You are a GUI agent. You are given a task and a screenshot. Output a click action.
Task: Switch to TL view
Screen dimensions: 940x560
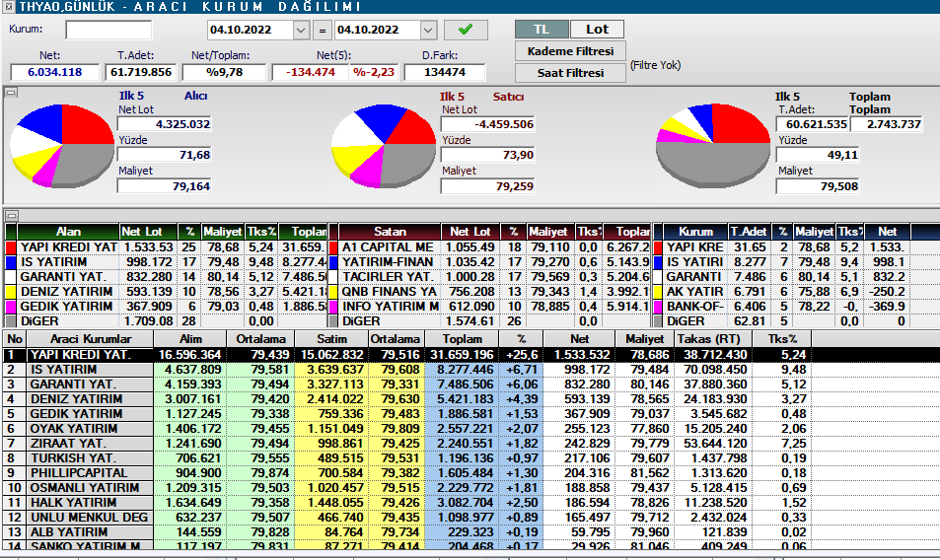pyautogui.click(x=542, y=30)
